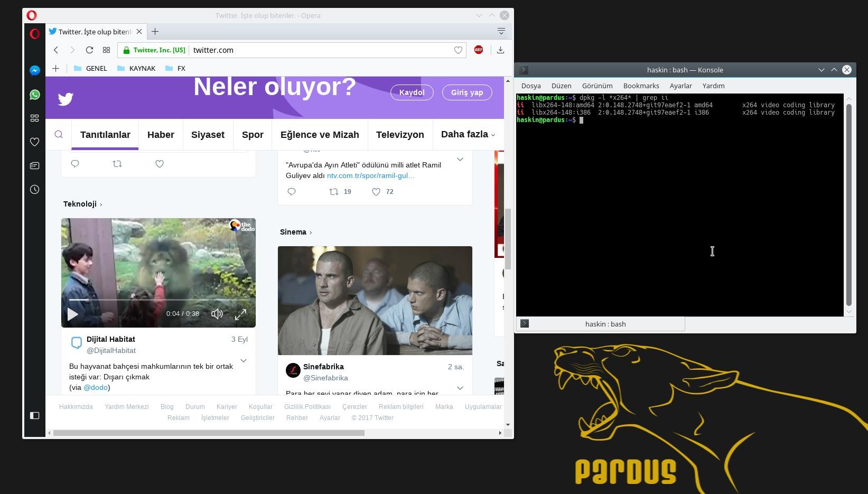Open Ayarlar menu in Konsole

[681, 86]
